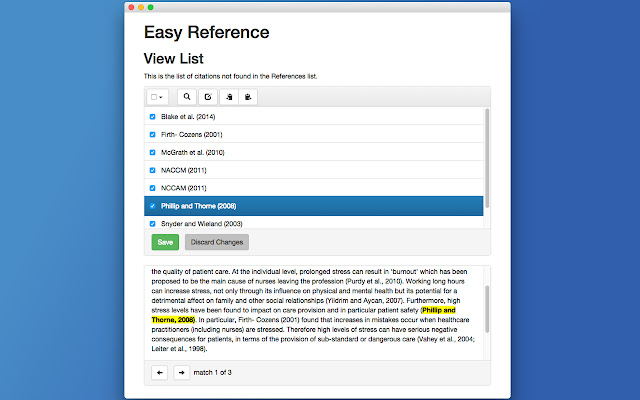Click the clipboard icon with right arrow
The height and width of the screenshot is (400, 640).
pyautogui.click(x=248, y=97)
